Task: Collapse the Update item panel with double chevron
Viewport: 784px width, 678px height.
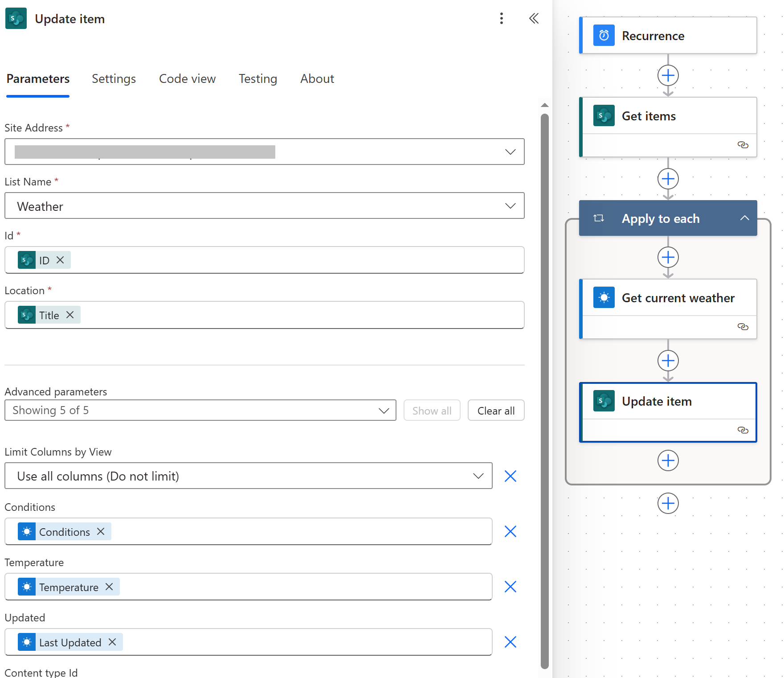Action: point(534,18)
